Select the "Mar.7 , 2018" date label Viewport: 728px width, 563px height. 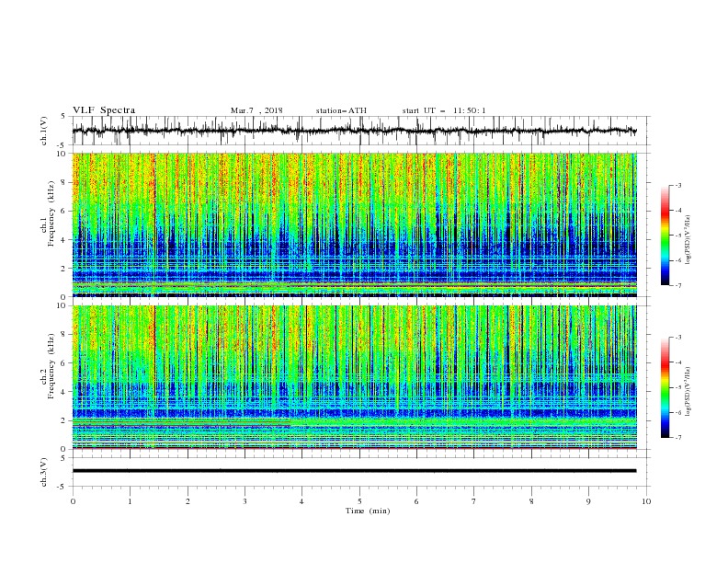(256, 110)
